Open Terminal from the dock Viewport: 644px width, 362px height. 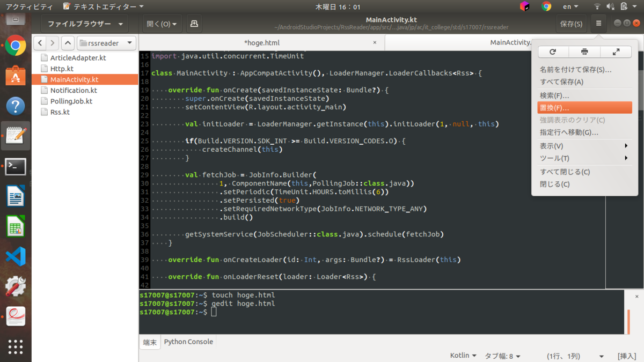[16, 166]
